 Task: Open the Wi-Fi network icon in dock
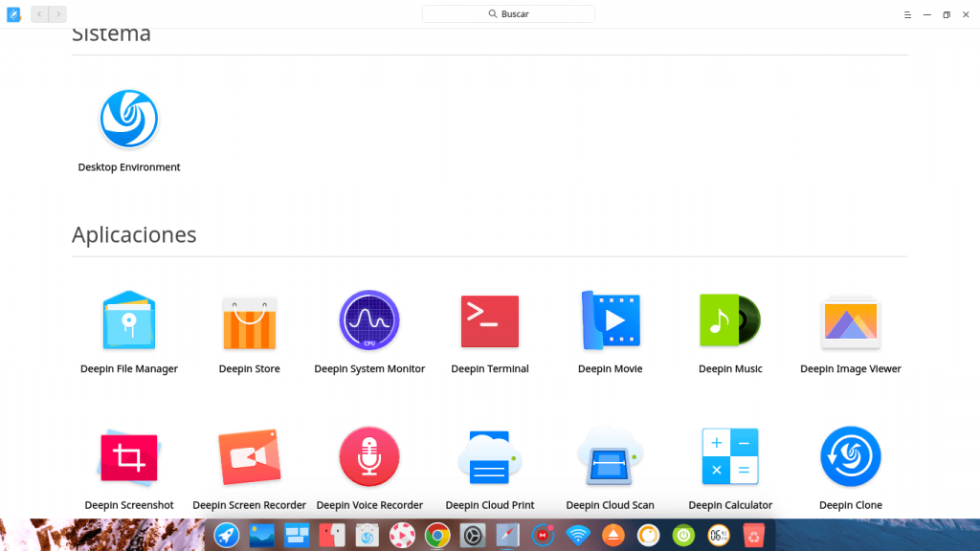click(578, 536)
